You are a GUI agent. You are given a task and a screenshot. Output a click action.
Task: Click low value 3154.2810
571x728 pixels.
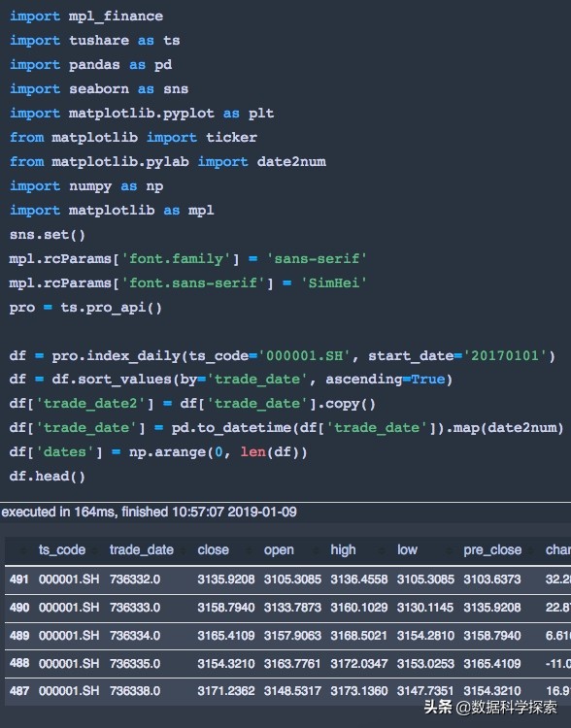pos(425,636)
